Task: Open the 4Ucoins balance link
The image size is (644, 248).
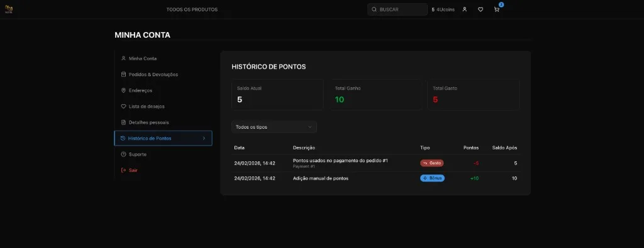Action: tap(443, 9)
